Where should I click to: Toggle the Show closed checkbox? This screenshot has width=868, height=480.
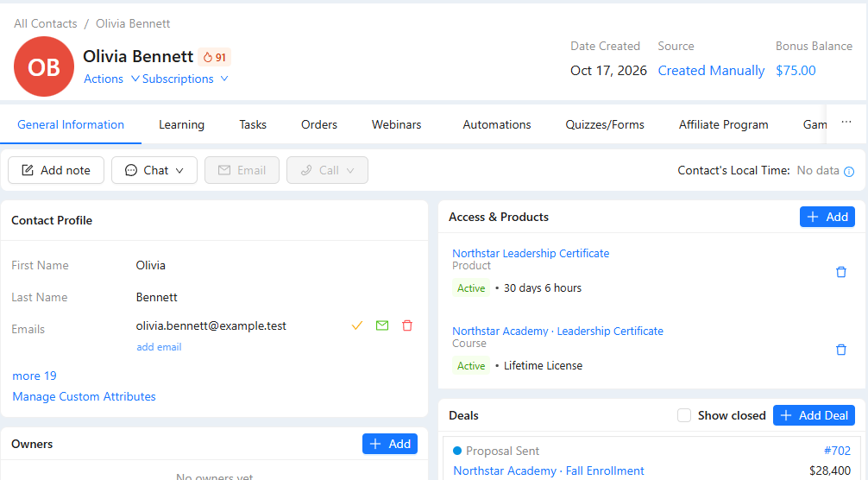[x=684, y=415]
